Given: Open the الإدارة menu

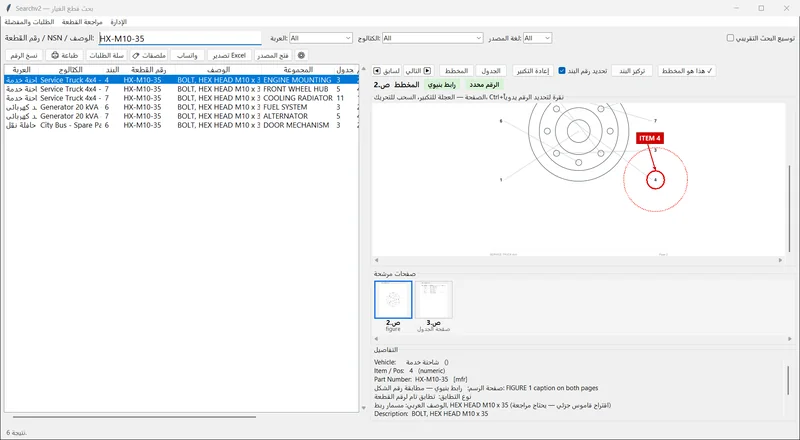Looking at the screenshot, I should [118, 22].
